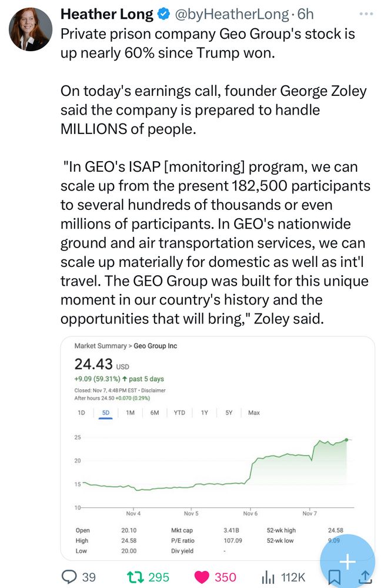The width and height of the screenshot is (384, 588).
Task: Open the reply comment icon
Action: pyautogui.click(x=70, y=577)
